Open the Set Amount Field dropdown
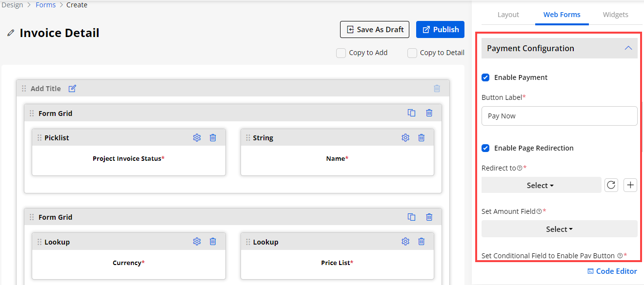Viewport: 644px width, 285px height. pos(559,229)
